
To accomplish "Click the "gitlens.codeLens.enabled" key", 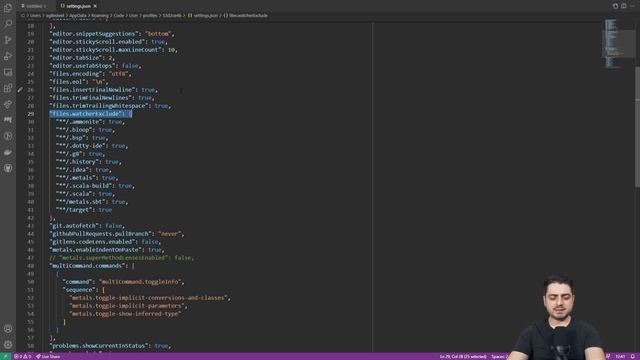I will pos(92,242).
